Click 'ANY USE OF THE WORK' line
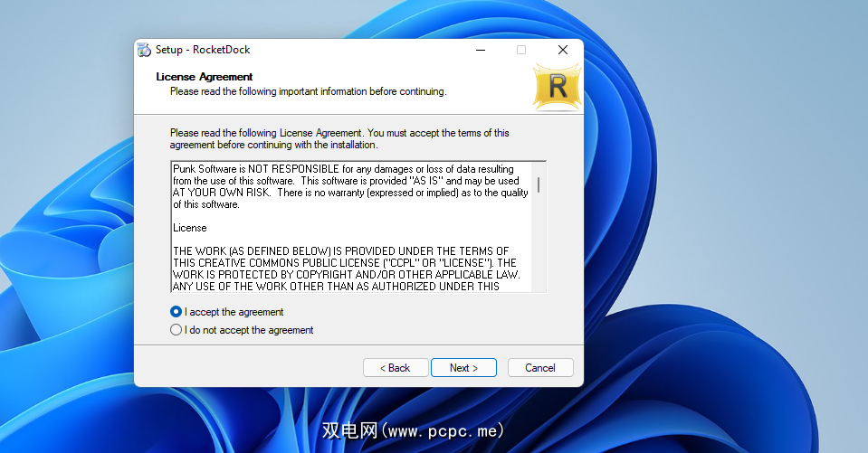 [x=336, y=287]
